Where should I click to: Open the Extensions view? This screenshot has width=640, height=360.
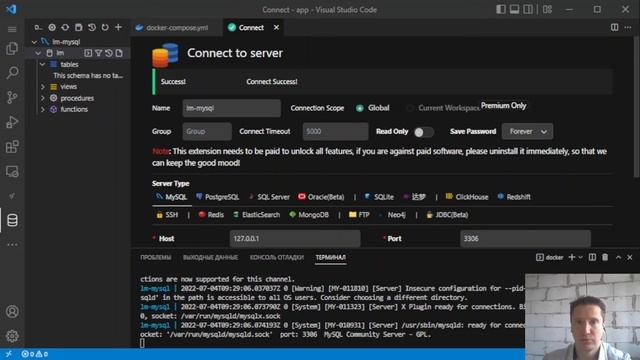point(12,147)
